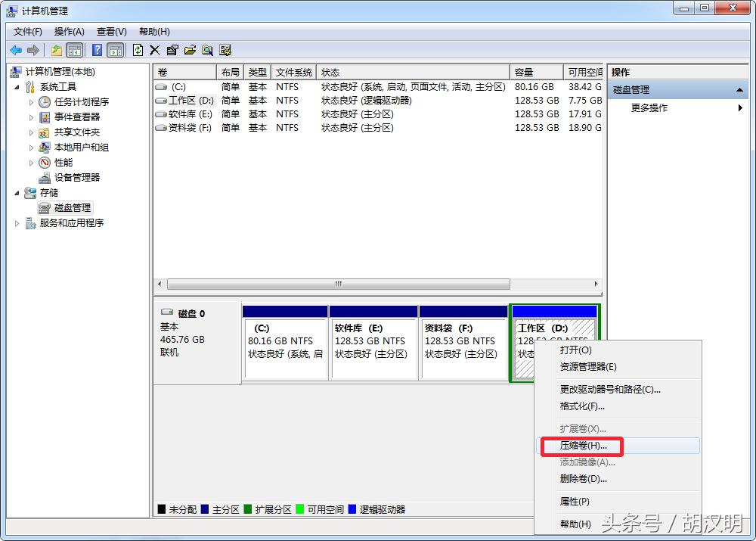Select 设备管理器 in the tree
Viewport: 756px width, 541px height.
[x=76, y=178]
